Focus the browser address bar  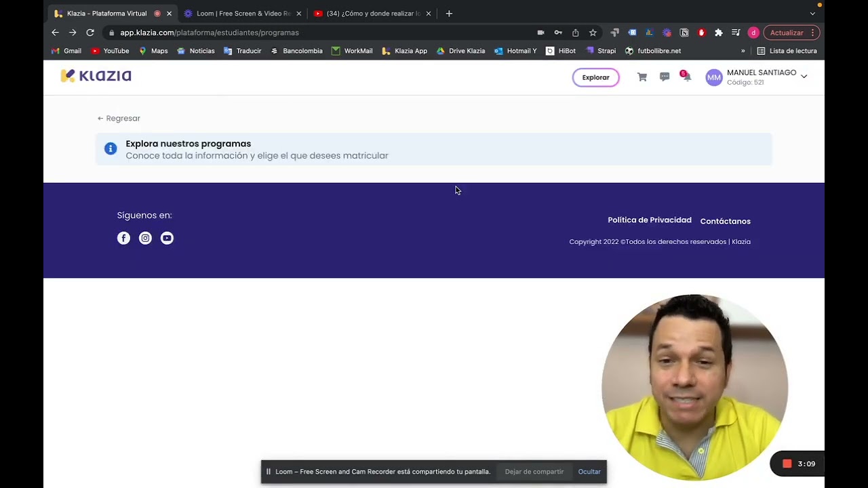point(325,33)
